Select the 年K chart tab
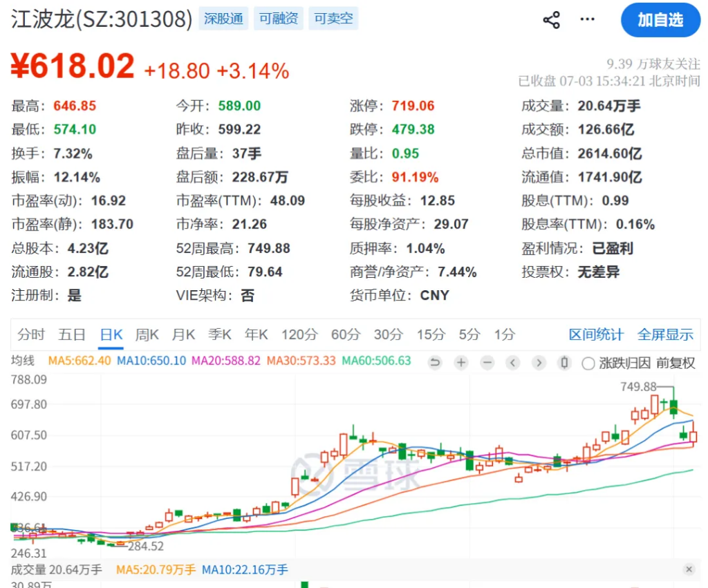 pyautogui.click(x=256, y=335)
